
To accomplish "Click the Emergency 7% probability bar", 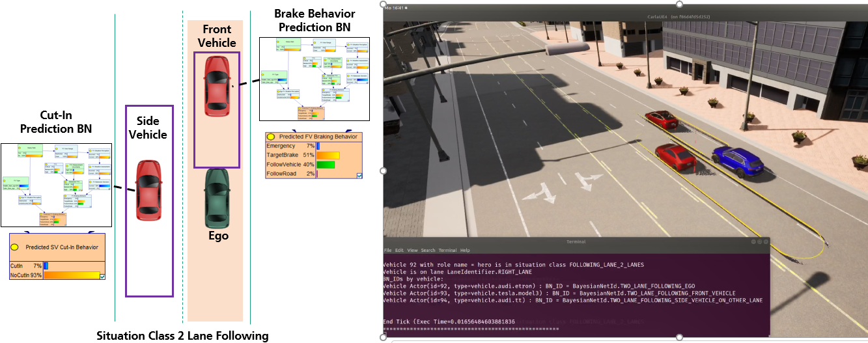I will (x=318, y=146).
